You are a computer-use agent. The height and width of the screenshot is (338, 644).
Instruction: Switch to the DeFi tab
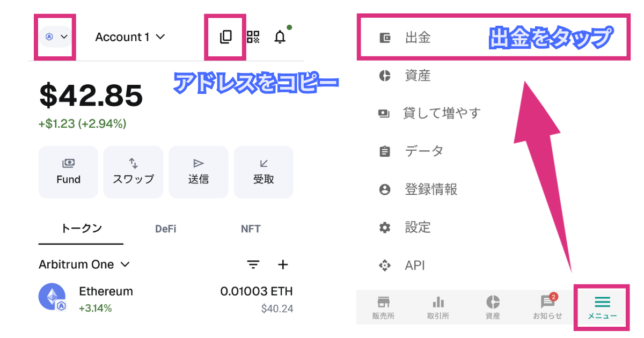pos(165,229)
